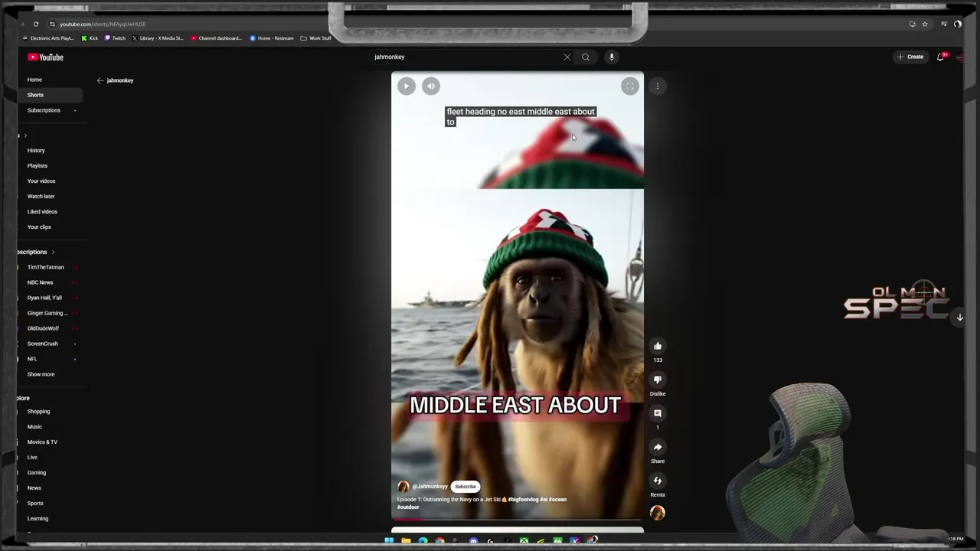Viewport: 980px width, 551px height.
Task: Open the @Jahmunkeyy channel avatar
Action: coord(403,487)
